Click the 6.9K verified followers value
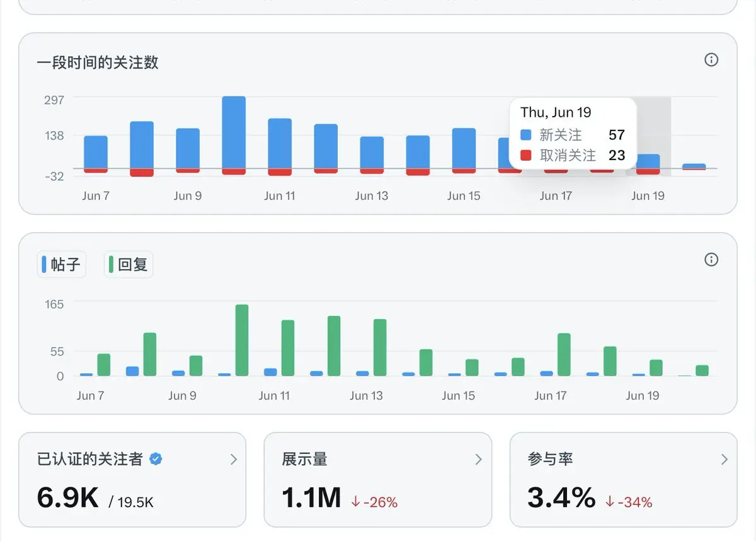This screenshot has width=756, height=541. coord(68,498)
